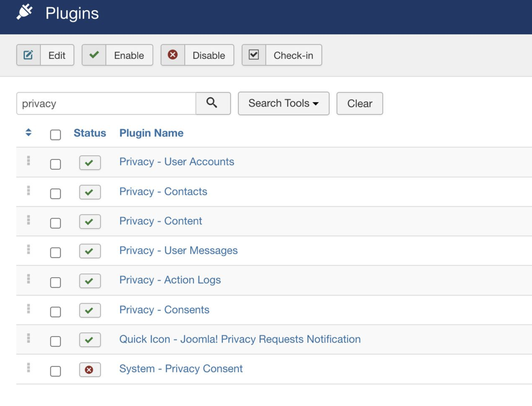Focus the search field containing privacy

(106, 103)
